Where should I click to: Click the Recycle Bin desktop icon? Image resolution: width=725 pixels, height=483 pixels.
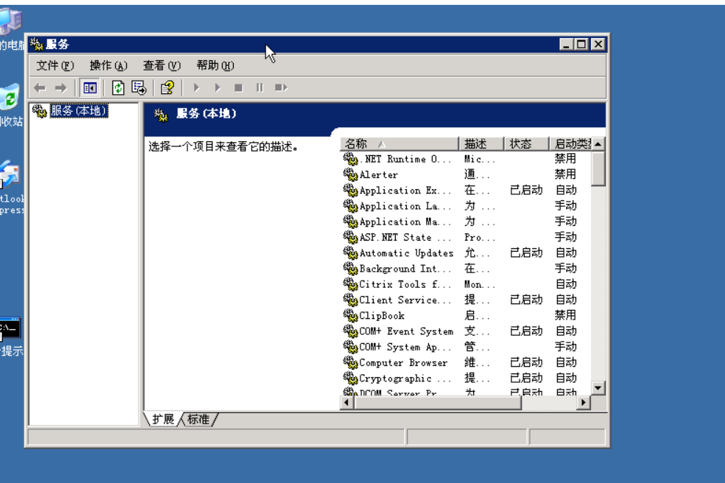pyautogui.click(x=10, y=97)
